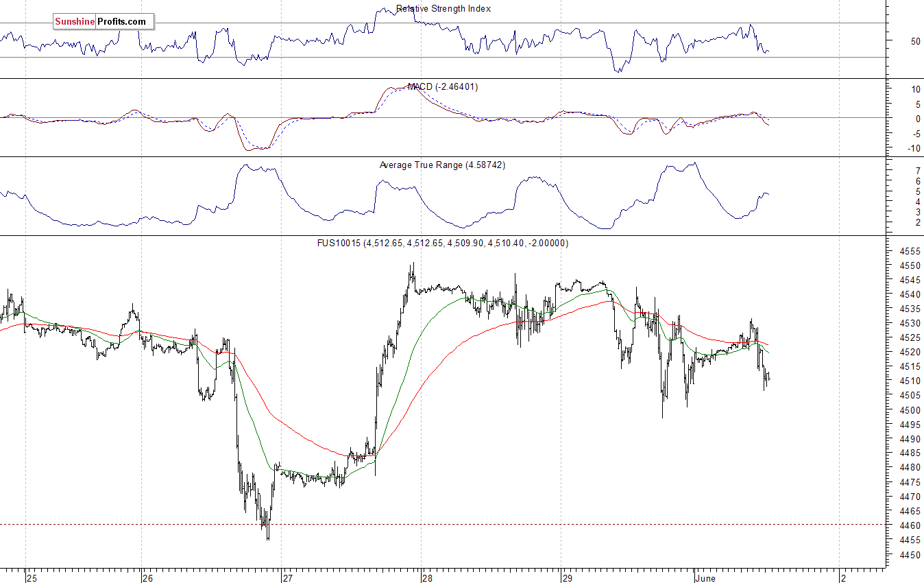Click the 27 date label on time axis

click(x=287, y=578)
